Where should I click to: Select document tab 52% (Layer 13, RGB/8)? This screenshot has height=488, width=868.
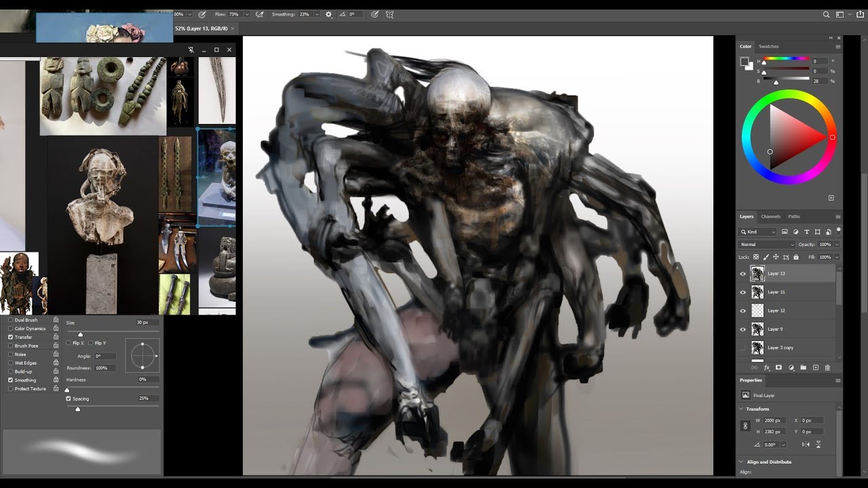point(201,28)
